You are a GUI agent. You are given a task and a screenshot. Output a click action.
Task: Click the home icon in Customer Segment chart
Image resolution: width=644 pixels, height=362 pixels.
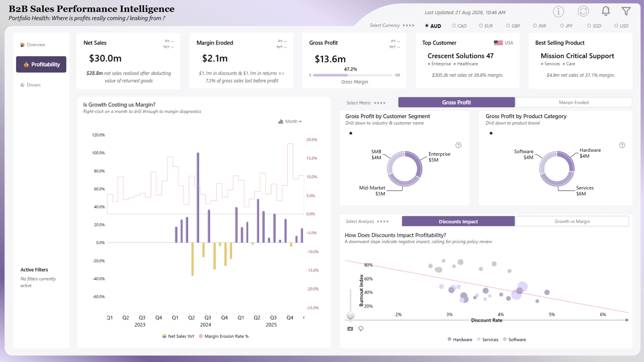coord(351,133)
